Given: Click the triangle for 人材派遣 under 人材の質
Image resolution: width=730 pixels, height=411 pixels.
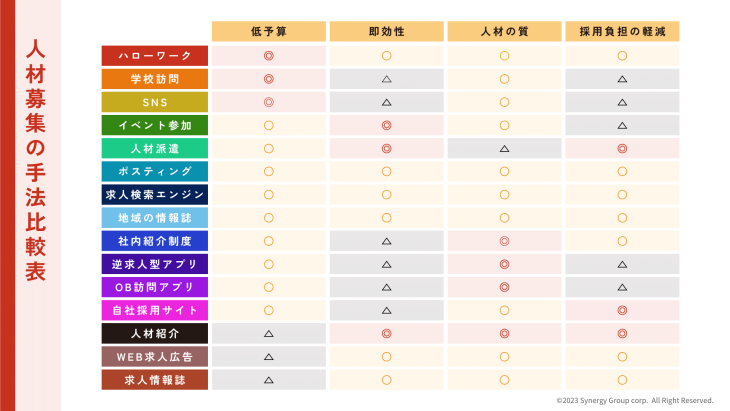Looking at the screenshot, I should pyautogui.click(x=504, y=148).
